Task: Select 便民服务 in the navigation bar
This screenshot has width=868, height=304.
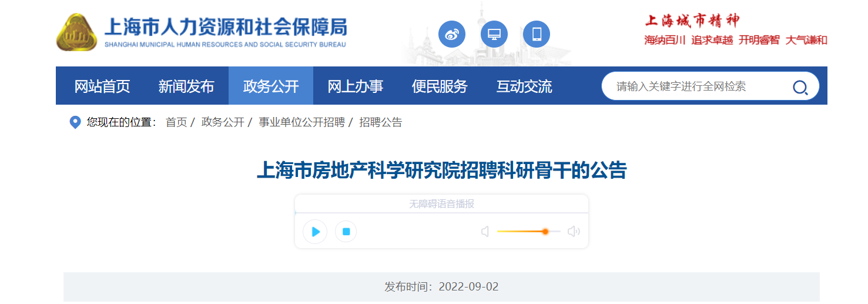Action: click(440, 86)
